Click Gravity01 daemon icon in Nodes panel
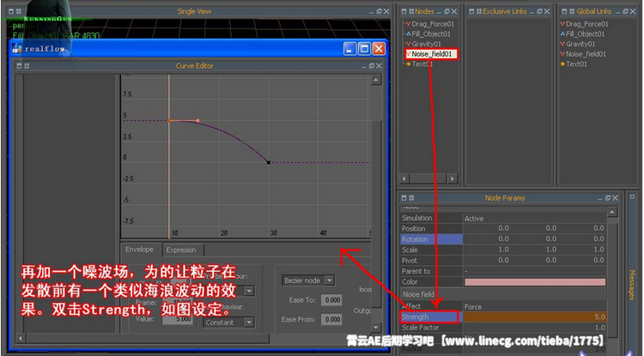 [408, 44]
